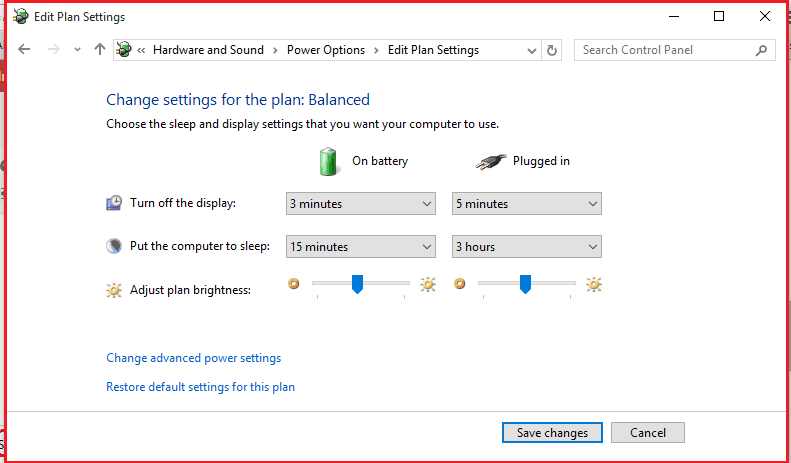Click Restore default settings for this plan
This screenshot has height=463, width=791.
click(200, 387)
